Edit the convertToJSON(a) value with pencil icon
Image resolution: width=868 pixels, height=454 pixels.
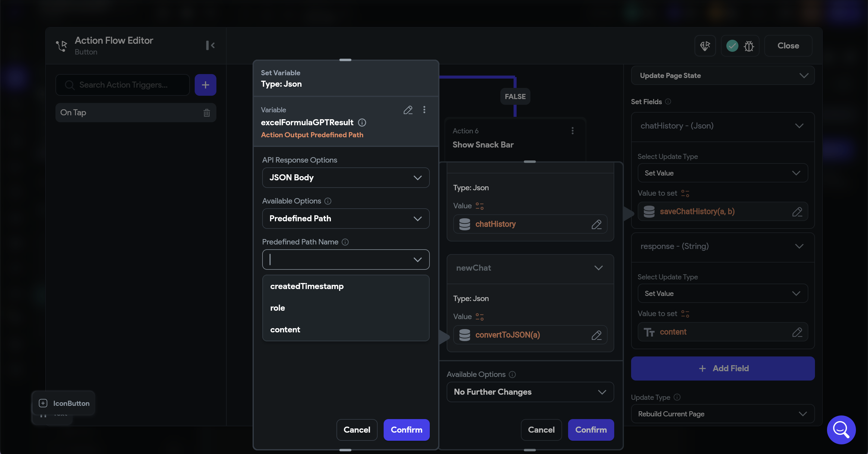596,335
